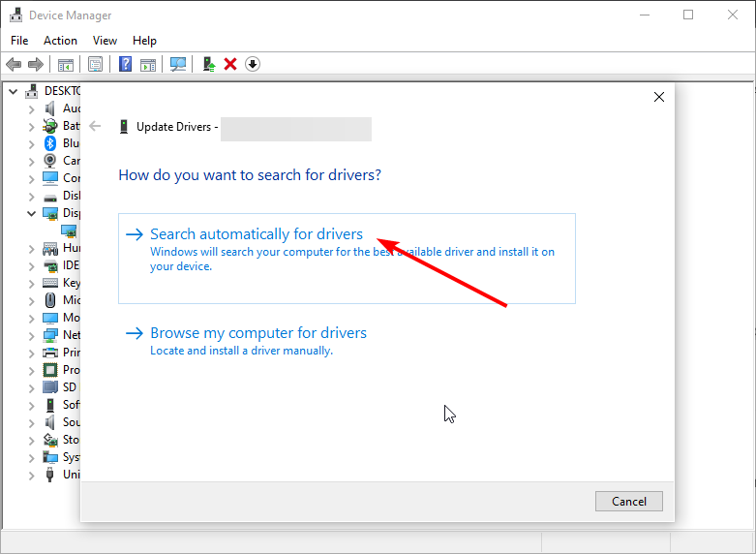Select the Processors category chip icon
756x554 pixels.
[50, 370]
